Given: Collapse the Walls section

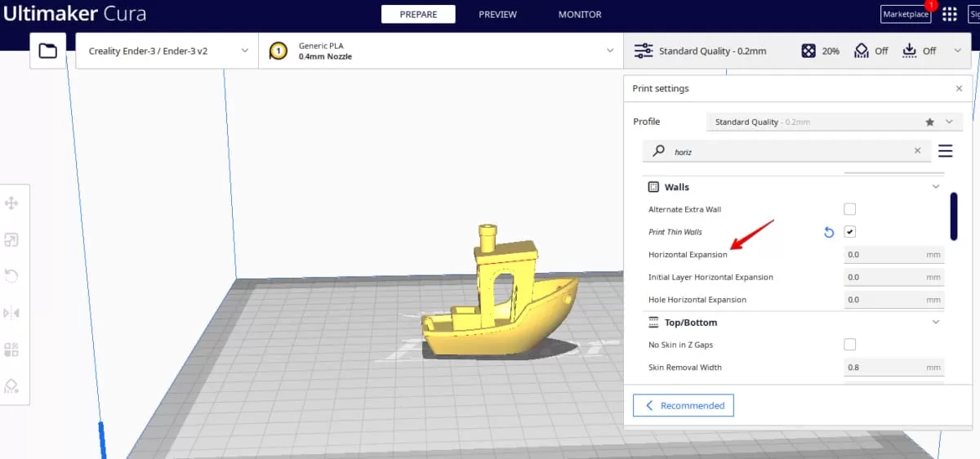Looking at the screenshot, I should (x=936, y=187).
